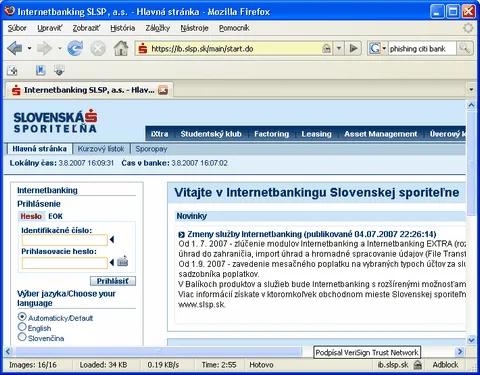The width and height of the screenshot is (480, 375).
Task: Click the Internetbanking SLSP browser tab
Action: point(88,90)
